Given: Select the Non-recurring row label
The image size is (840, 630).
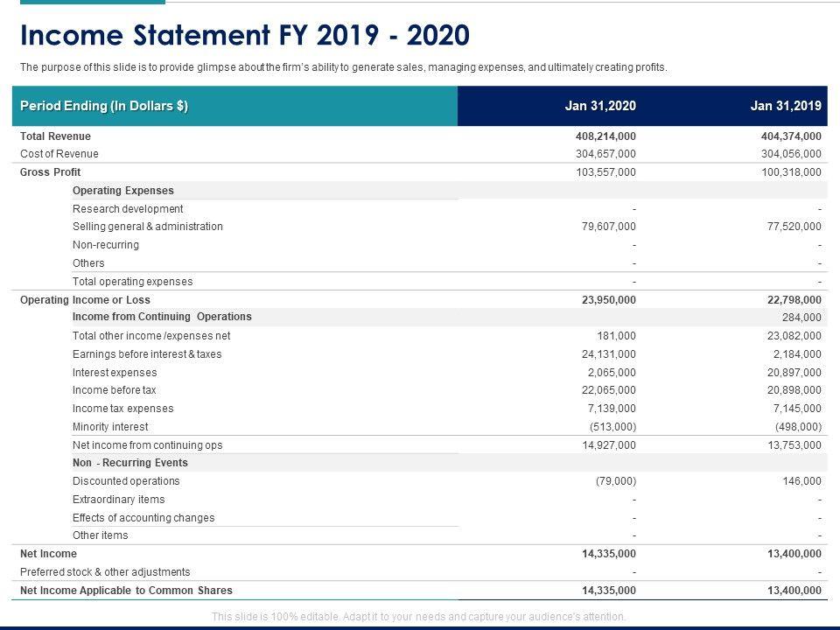Looking at the screenshot, I should point(106,244).
